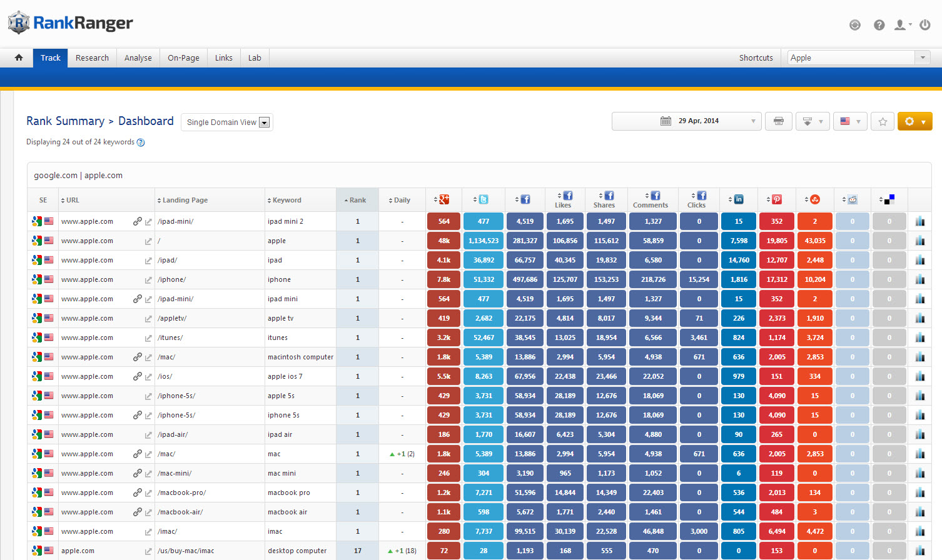Expand the Apple campaign selector
Screen dimensions: 942x560
pos(922,57)
